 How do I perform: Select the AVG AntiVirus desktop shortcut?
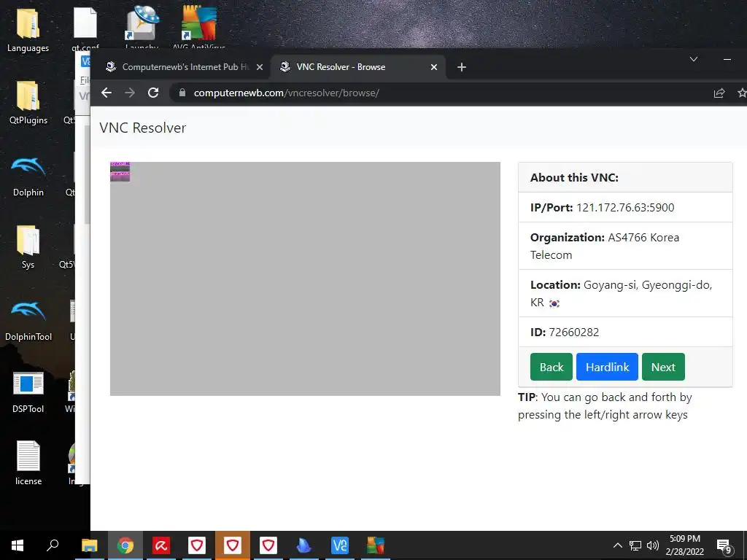198,27
